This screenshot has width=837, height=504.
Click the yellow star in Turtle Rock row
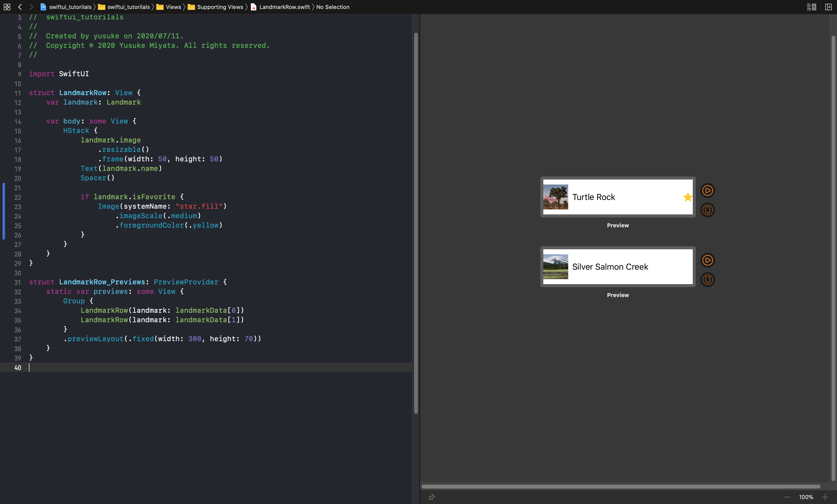[688, 197]
